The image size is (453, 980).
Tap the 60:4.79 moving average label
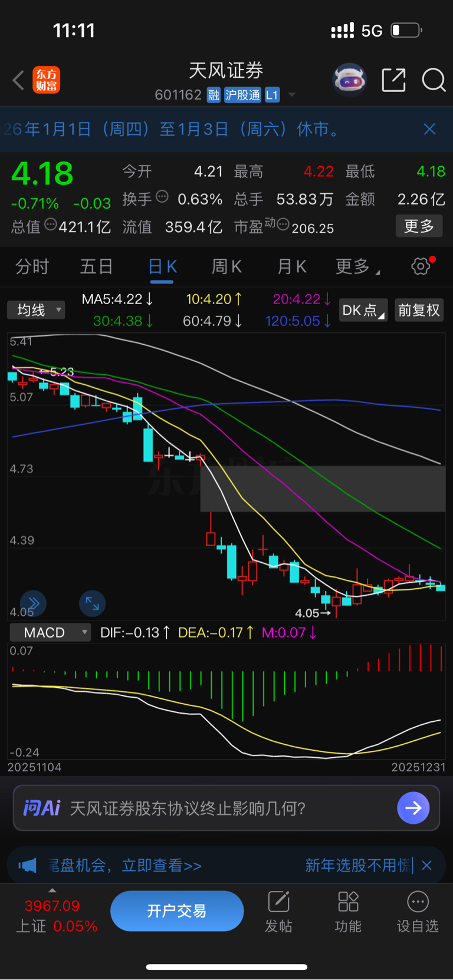212,321
